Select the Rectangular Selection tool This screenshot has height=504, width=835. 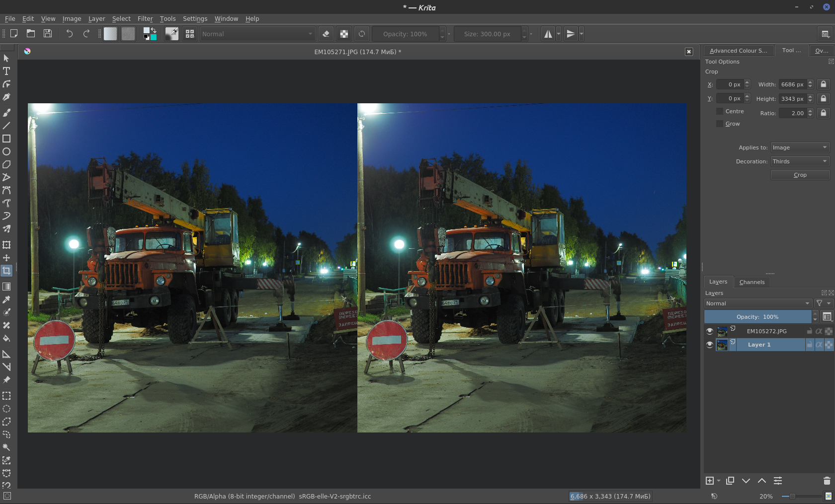[x=6, y=396]
